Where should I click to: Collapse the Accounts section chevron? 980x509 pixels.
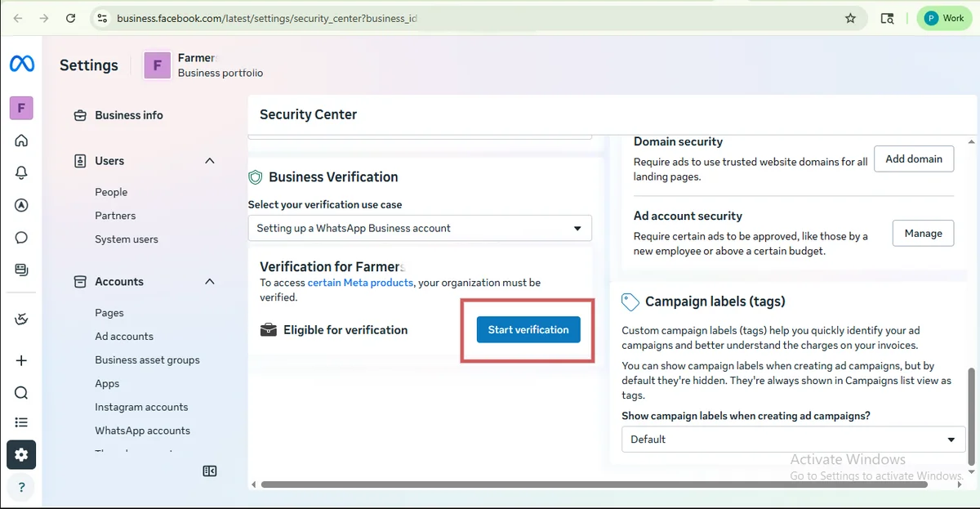[x=210, y=282]
